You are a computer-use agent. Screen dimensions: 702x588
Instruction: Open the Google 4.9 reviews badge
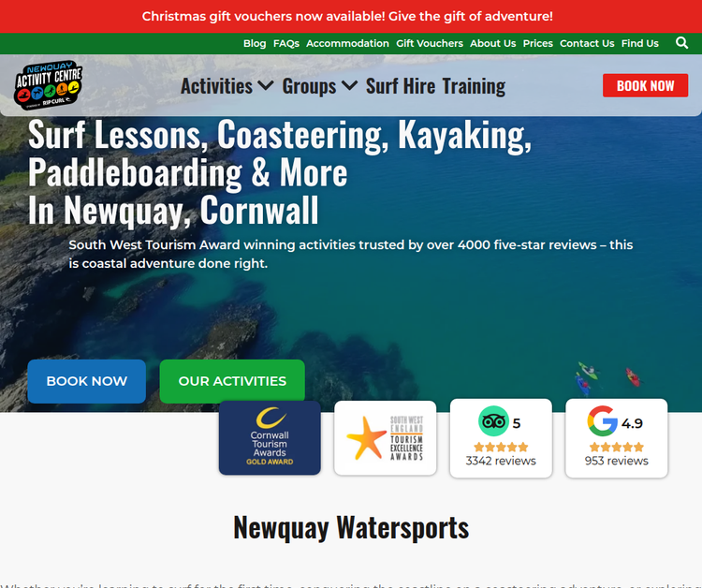[616, 438]
